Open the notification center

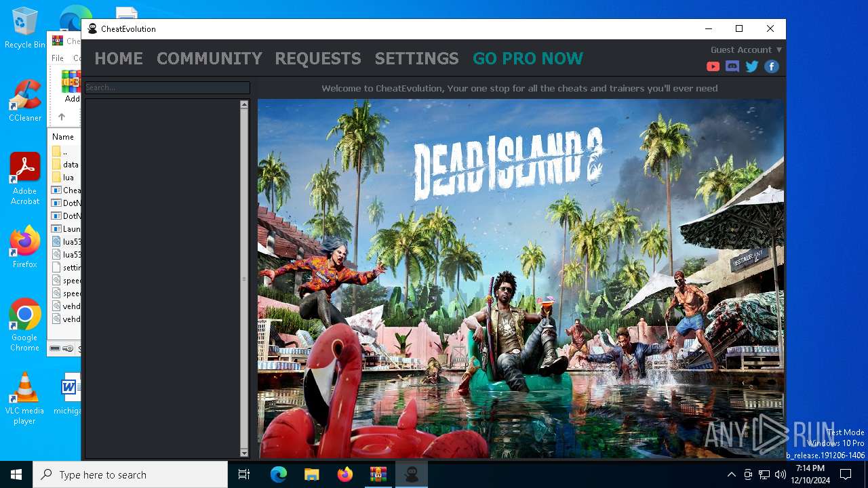point(846,474)
